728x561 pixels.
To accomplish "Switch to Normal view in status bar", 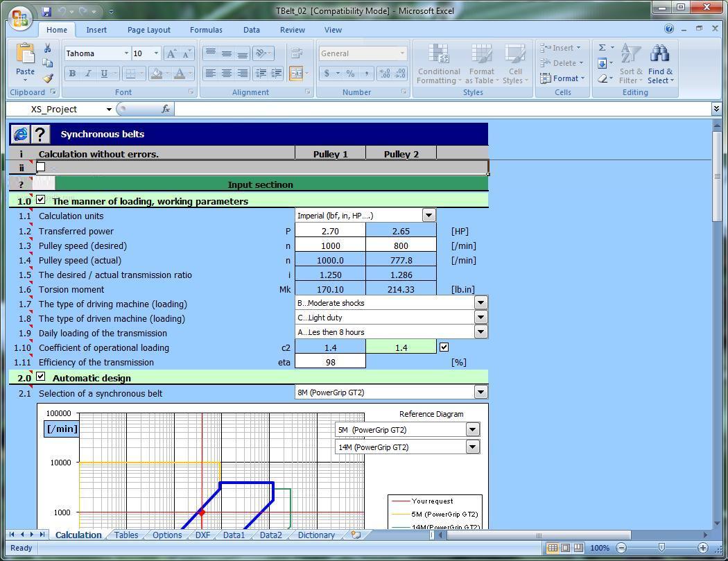I will [553, 548].
